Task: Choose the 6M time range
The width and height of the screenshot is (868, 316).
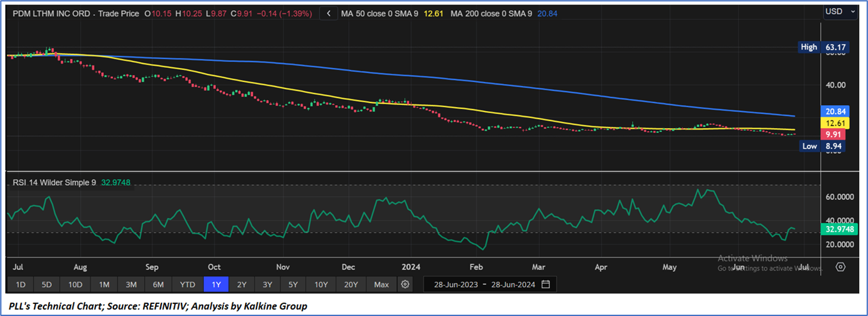Action: (x=158, y=284)
